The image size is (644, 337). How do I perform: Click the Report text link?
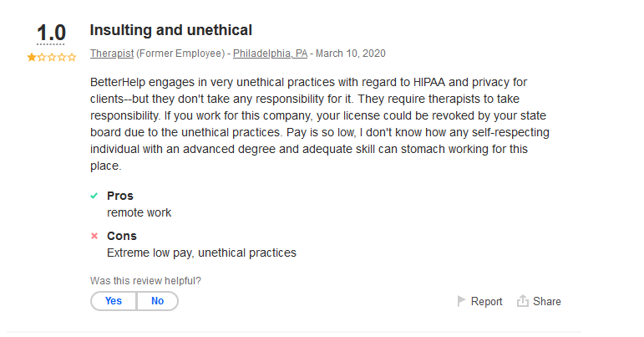click(x=487, y=302)
